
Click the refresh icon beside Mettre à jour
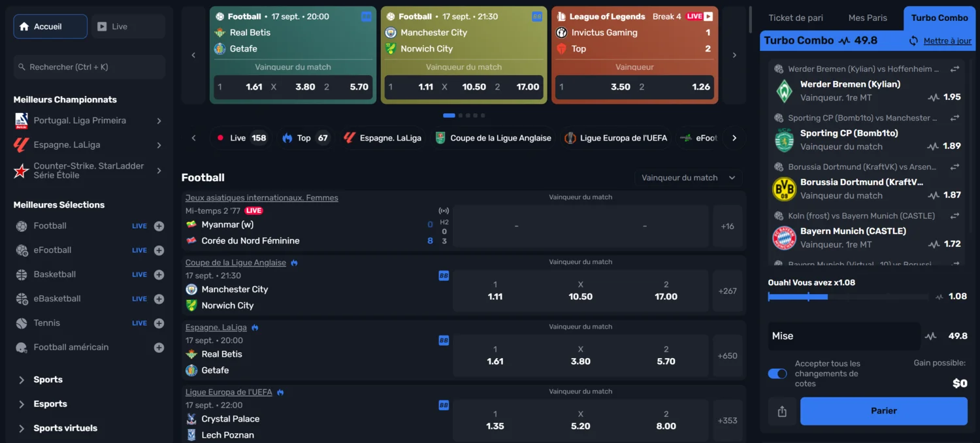tap(913, 41)
